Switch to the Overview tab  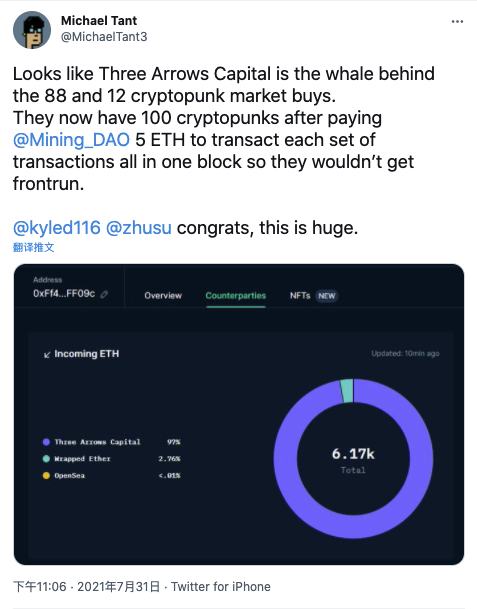[x=163, y=296]
